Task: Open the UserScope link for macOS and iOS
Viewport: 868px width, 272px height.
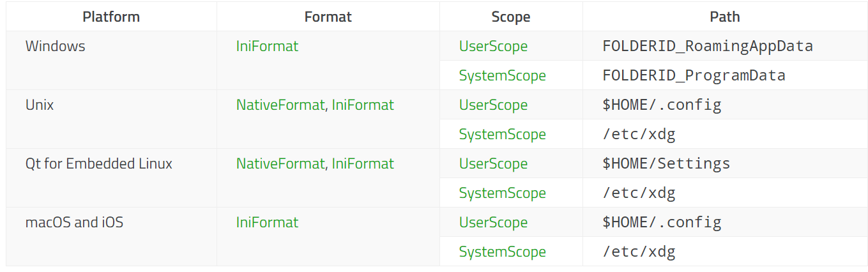Action: [493, 222]
